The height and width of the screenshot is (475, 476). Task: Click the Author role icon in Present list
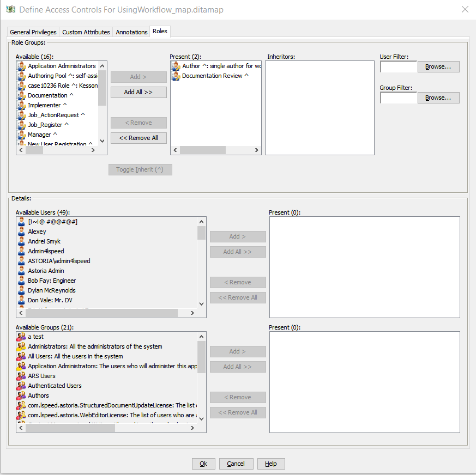176,66
